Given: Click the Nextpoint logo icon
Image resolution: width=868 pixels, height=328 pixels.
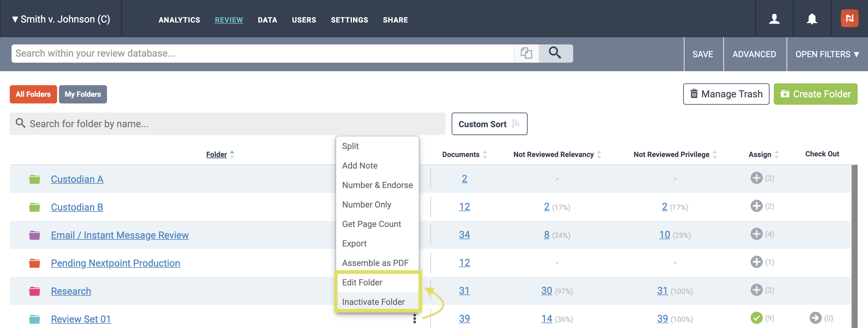Looking at the screenshot, I should tap(849, 18).
